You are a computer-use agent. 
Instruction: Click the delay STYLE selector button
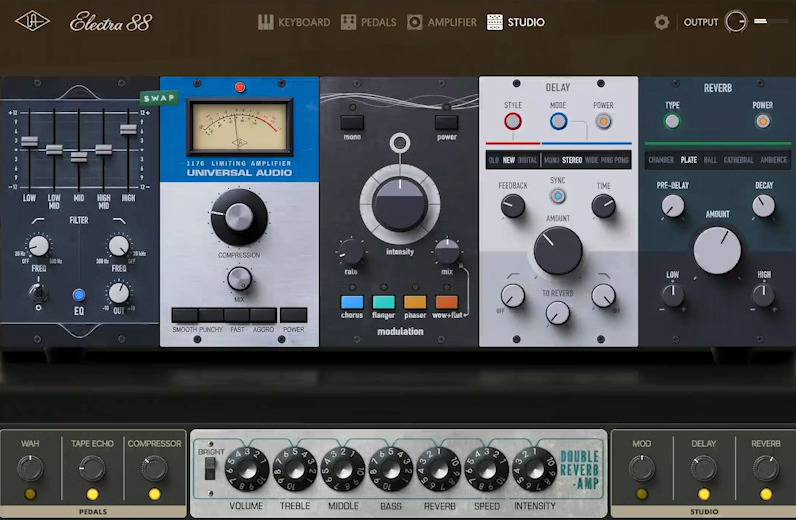pos(513,121)
